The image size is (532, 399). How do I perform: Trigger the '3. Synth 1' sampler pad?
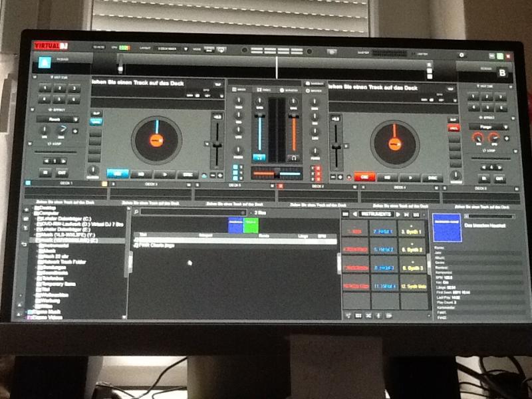coord(411,229)
